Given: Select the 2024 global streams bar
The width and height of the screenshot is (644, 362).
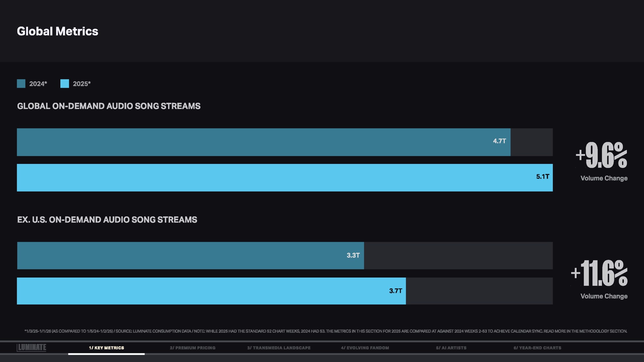Looking at the screenshot, I should click(252, 142).
